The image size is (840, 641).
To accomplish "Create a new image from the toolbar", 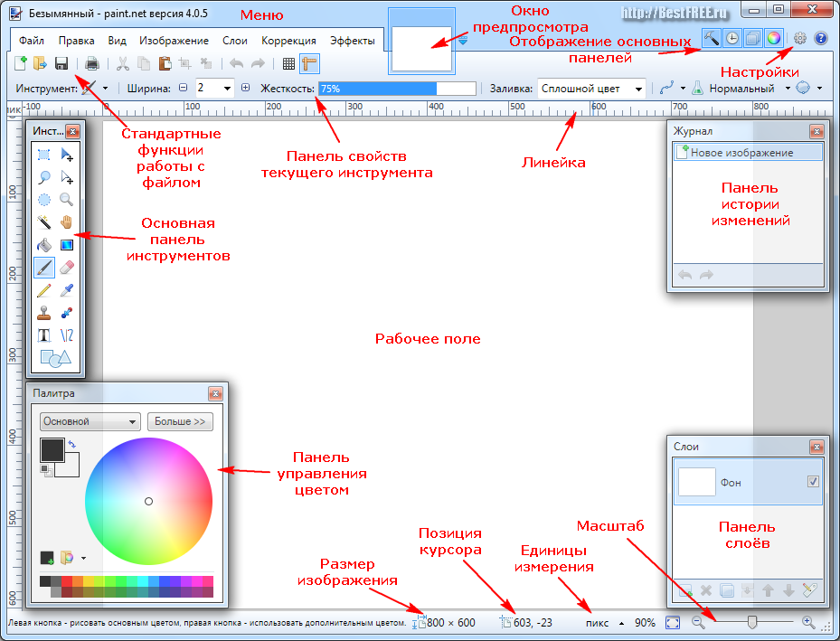I will [21, 63].
